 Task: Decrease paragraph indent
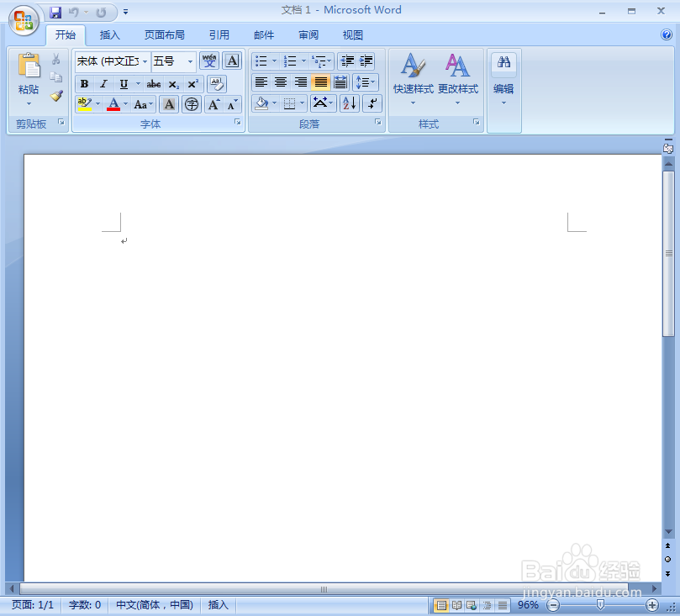tap(347, 61)
